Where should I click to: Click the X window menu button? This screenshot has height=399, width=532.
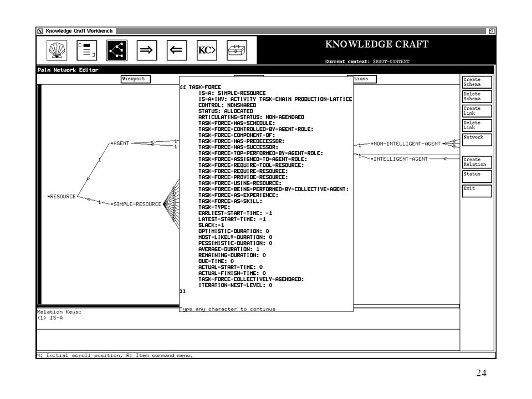click(x=40, y=31)
